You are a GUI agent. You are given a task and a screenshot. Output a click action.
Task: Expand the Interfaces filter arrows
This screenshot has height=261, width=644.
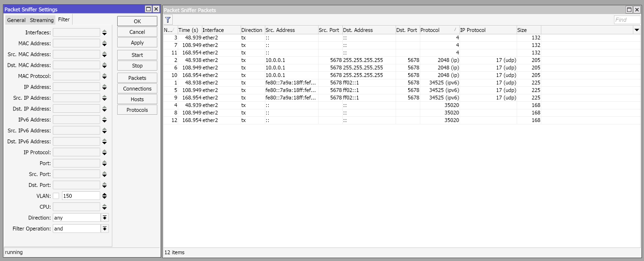pos(104,32)
